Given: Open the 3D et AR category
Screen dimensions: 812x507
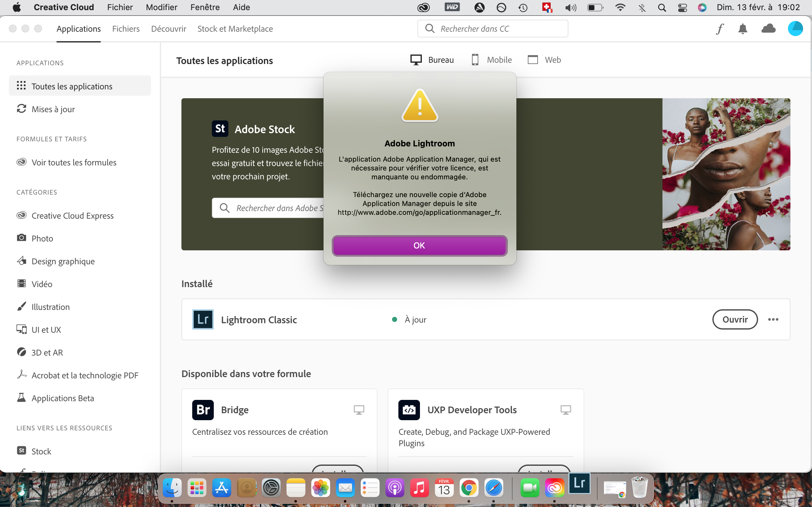Looking at the screenshot, I should [47, 352].
